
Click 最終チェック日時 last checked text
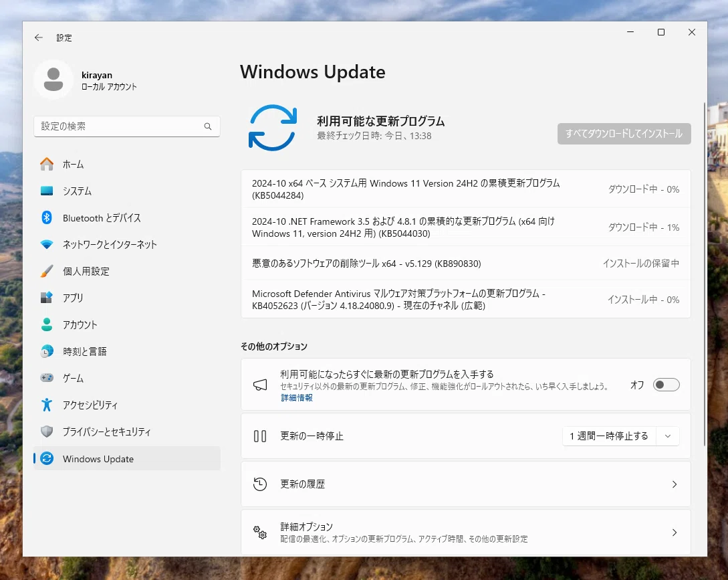pyautogui.click(x=374, y=136)
